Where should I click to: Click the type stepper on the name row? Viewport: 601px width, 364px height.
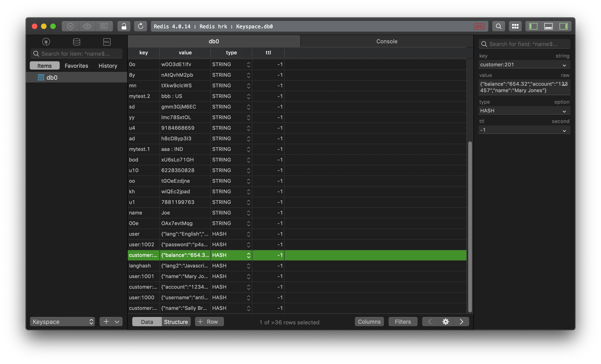249,213
